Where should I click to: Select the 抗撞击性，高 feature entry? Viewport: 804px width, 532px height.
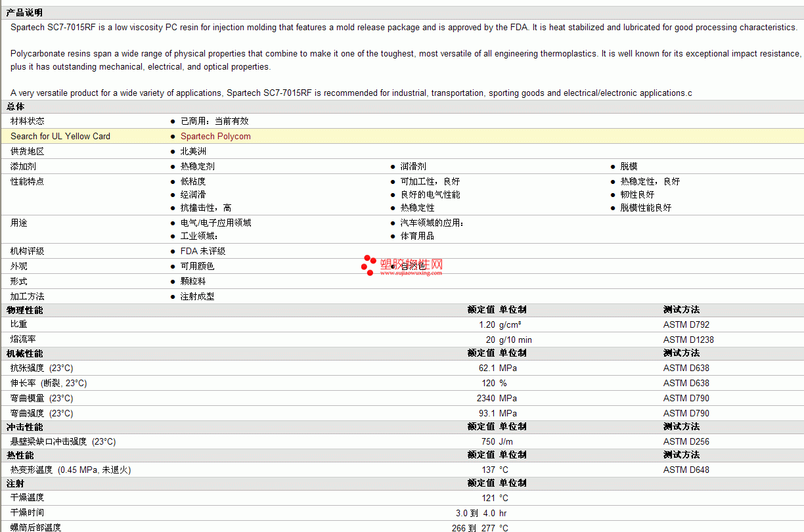(x=206, y=208)
